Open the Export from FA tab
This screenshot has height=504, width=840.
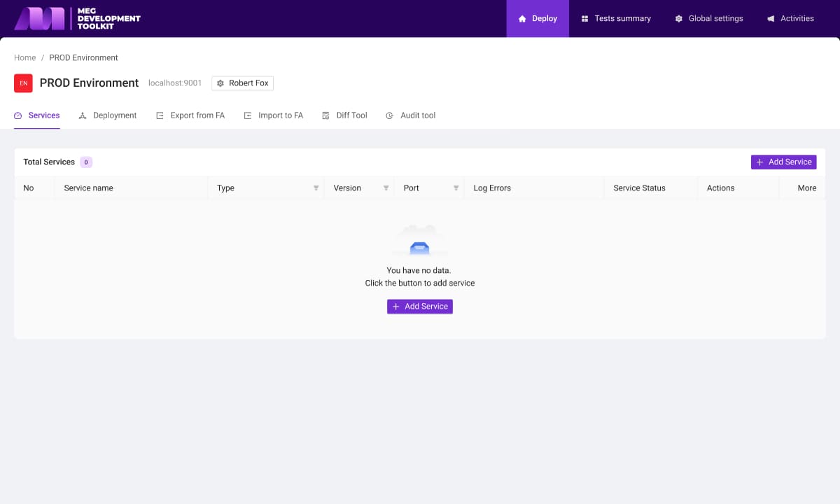pyautogui.click(x=190, y=115)
